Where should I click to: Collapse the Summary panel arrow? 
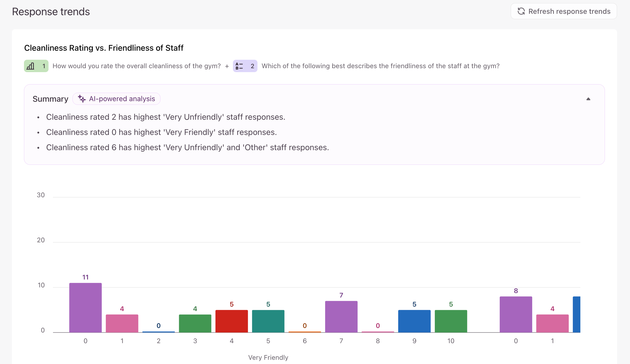coord(588,99)
